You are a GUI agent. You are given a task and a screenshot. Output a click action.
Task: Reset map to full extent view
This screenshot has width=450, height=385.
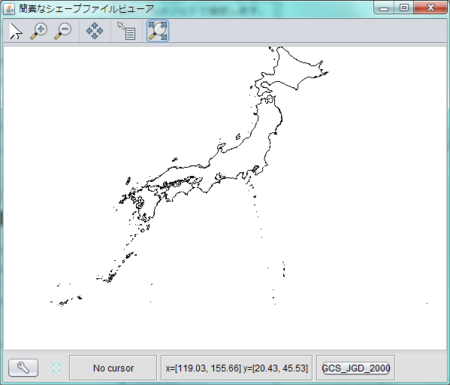click(158, 31)
